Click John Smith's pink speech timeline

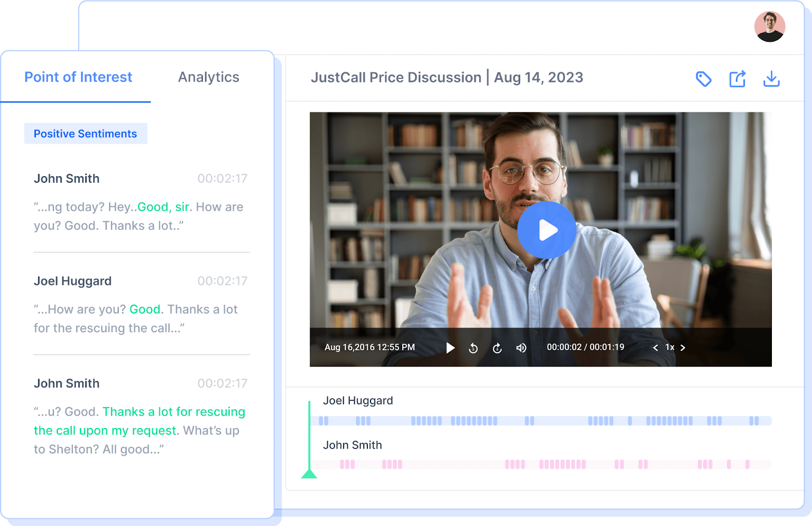(x=541, y=464)
